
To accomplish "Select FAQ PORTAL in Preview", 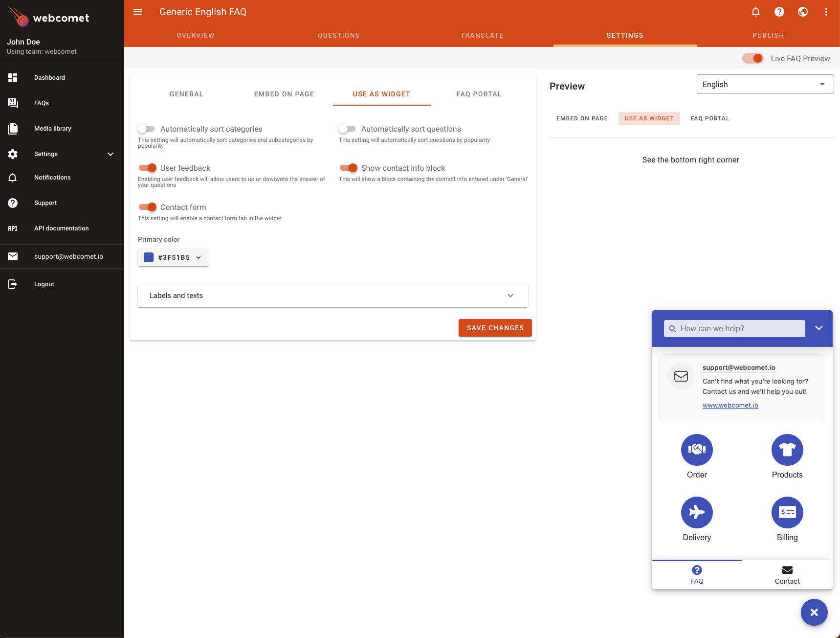I will pos(710,118).
